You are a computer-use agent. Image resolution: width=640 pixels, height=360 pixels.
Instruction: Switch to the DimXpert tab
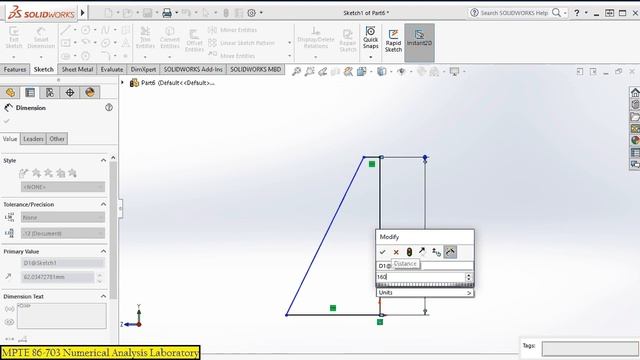pos(143,69)
